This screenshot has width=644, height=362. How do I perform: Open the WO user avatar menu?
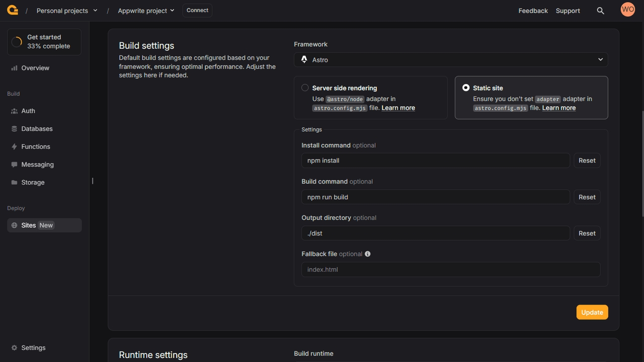point(627,10)
